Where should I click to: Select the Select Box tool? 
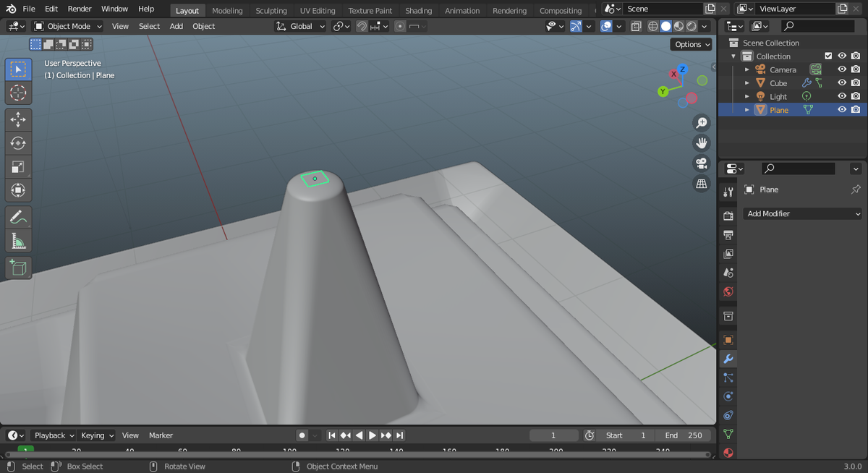[18, 69]
